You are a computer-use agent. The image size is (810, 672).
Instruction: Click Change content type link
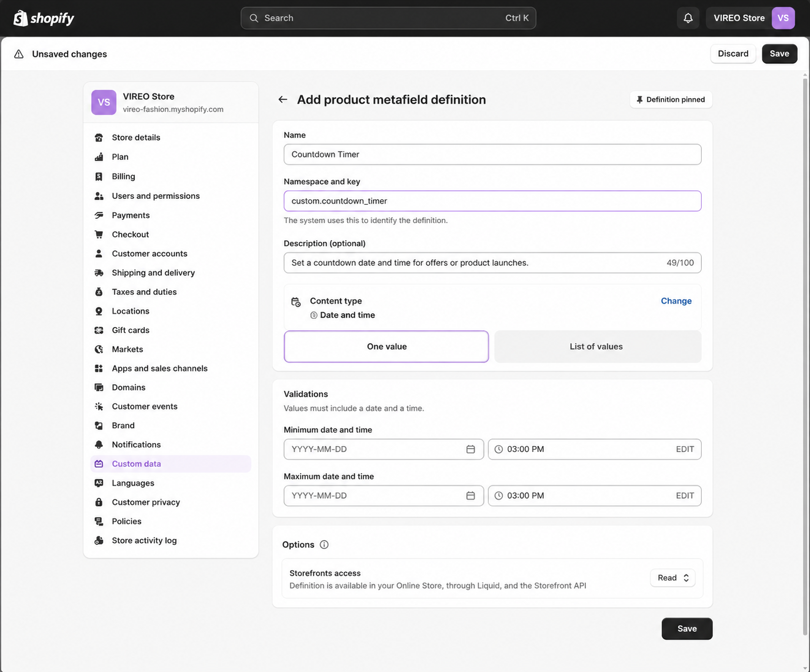click(x=676, y=301)
